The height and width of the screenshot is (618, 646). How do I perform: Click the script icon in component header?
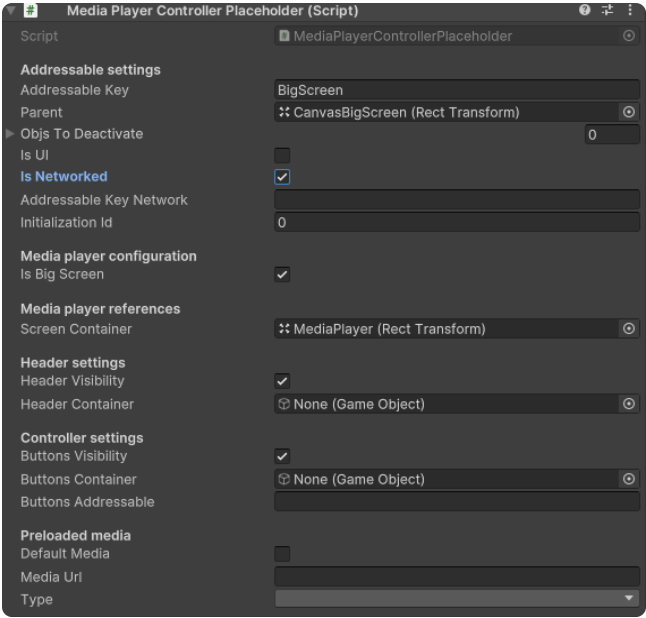tap(31, 11)
